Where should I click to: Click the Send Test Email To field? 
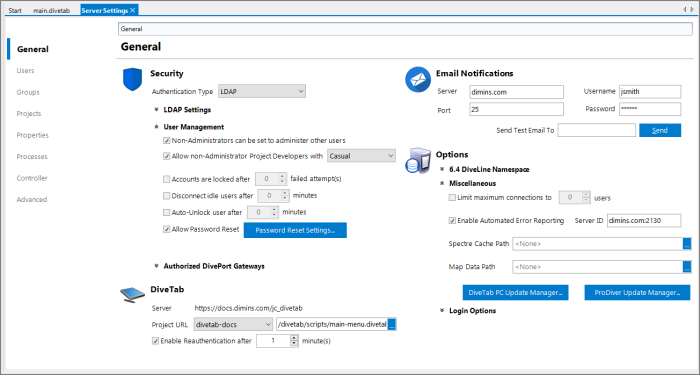(x=596, y=130)
